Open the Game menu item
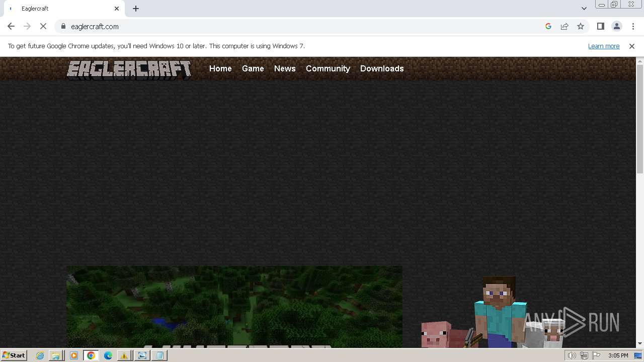This screenshot has height=362, width=644. pos(253,68)
